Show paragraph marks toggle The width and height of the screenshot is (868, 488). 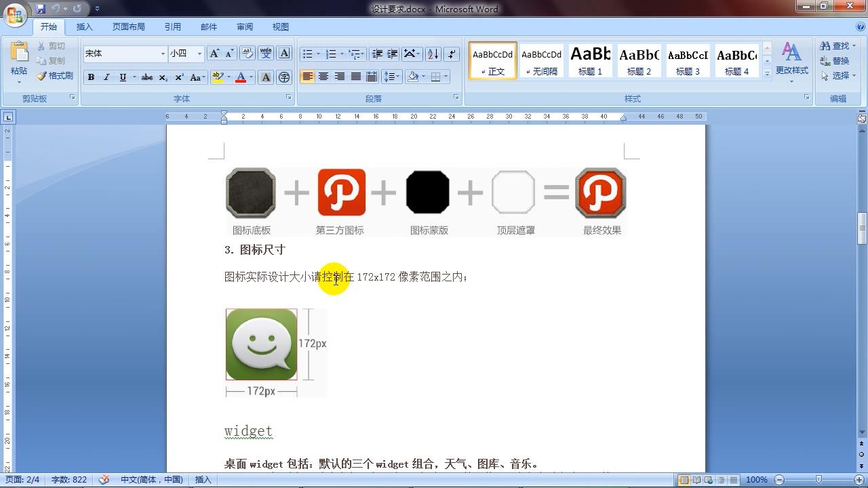point(452,54)
